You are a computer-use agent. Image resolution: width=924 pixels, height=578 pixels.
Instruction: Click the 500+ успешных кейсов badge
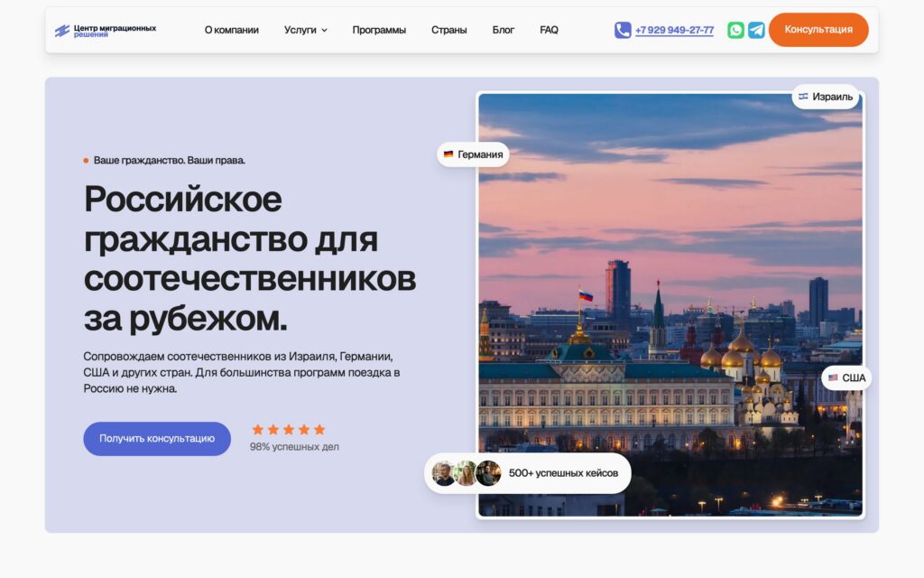coord(527,473)
